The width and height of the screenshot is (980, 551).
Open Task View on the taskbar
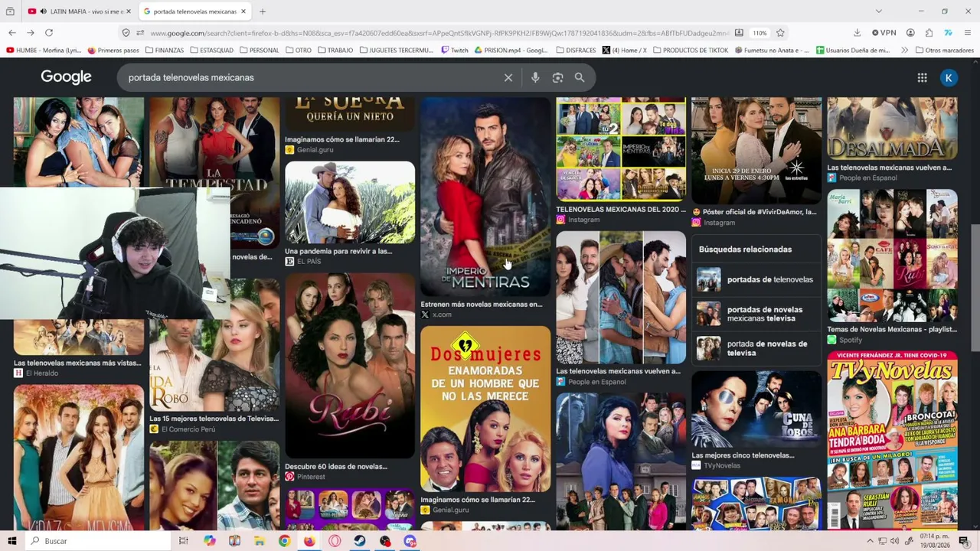coord(183,541)
